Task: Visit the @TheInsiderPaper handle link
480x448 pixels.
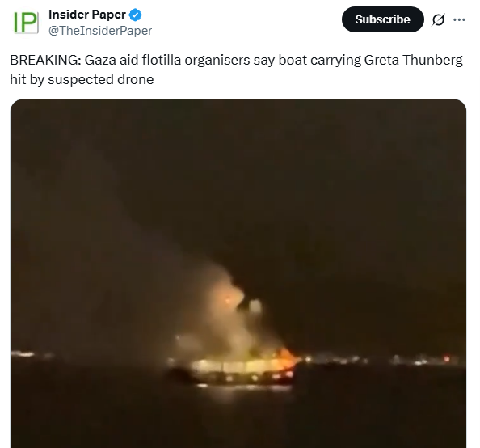Action: [100, 31]
